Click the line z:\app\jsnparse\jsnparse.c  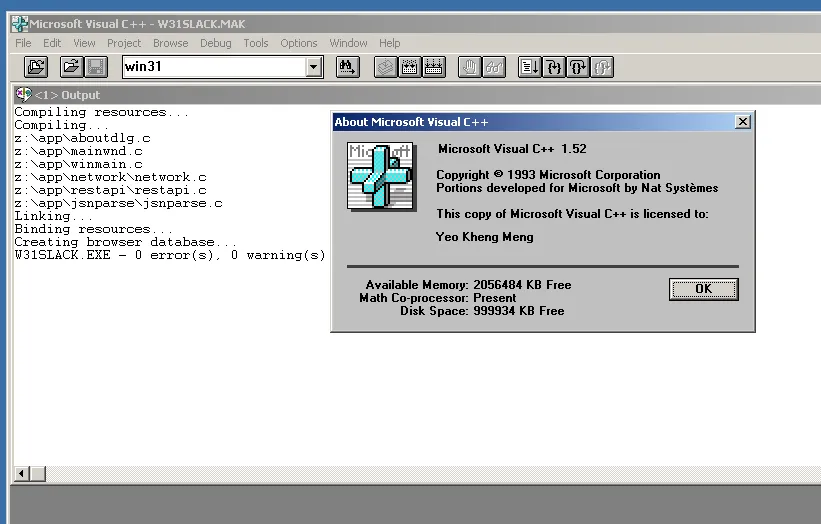[118, 204]
